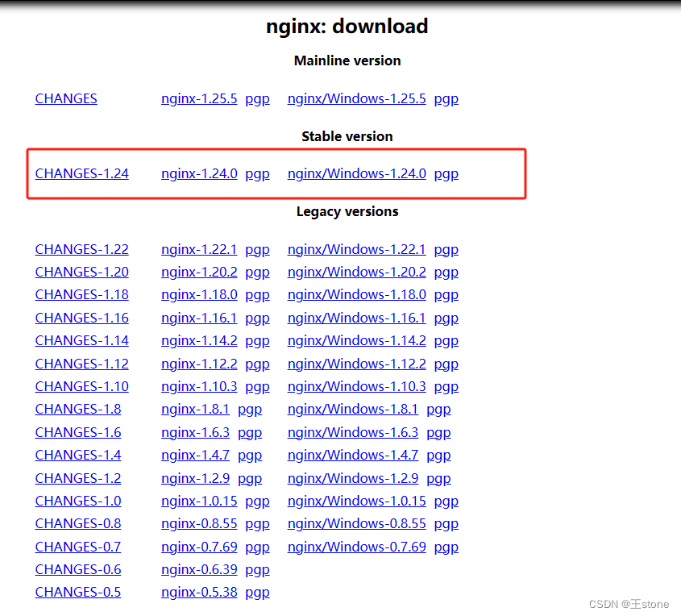The width and height of the screenshot is (681, 616).
Task: Open CHANGES-1.24 changelog
Action: coord(81,173)
